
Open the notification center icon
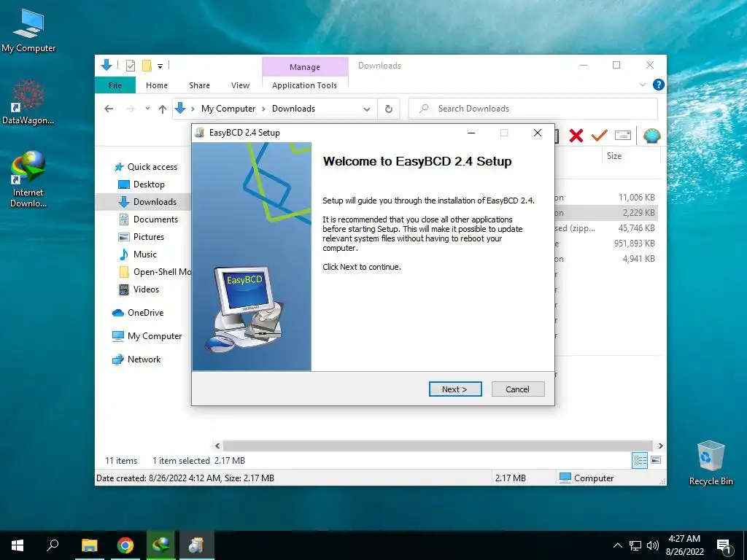click(x=724, y=546)
